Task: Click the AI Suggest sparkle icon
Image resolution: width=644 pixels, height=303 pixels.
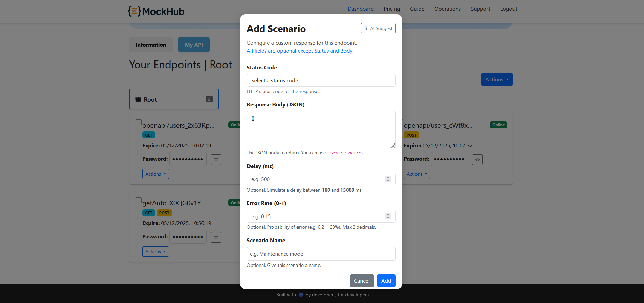Action: click(367, 28)
